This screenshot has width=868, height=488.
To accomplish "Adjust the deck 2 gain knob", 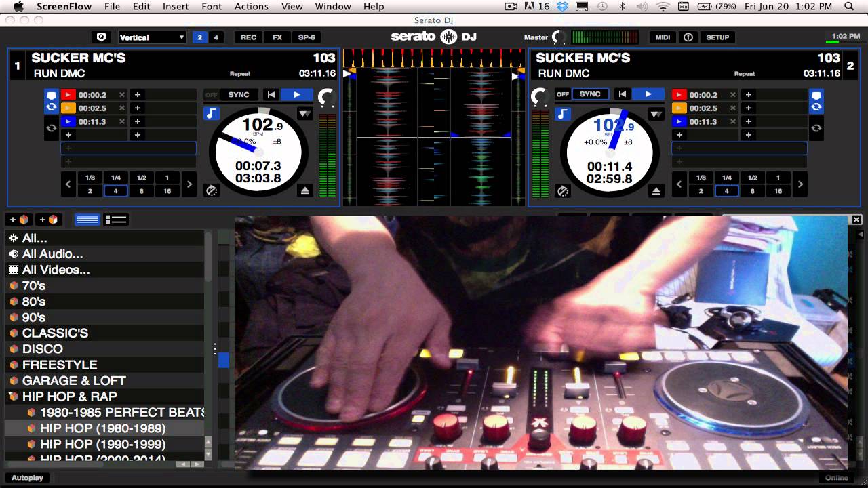I will point(540,98).
